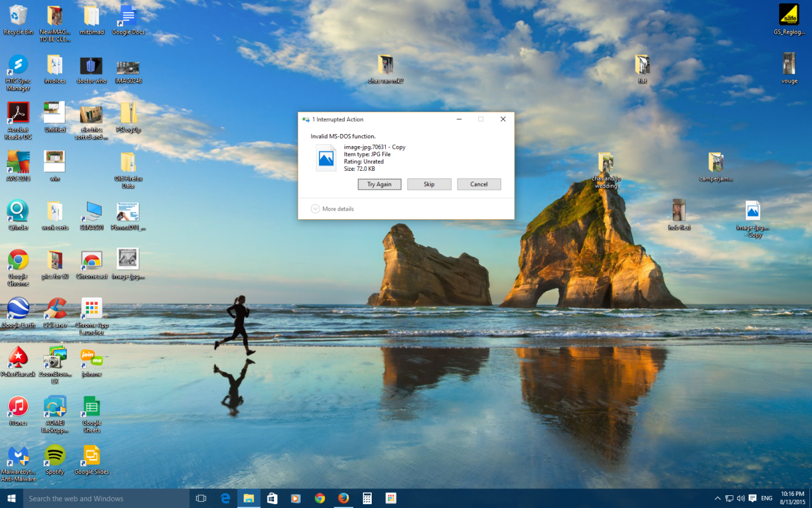Click the ENG language indicator
Image resolution: width=812 pixels, height=508 pixels.
(766, 498)
